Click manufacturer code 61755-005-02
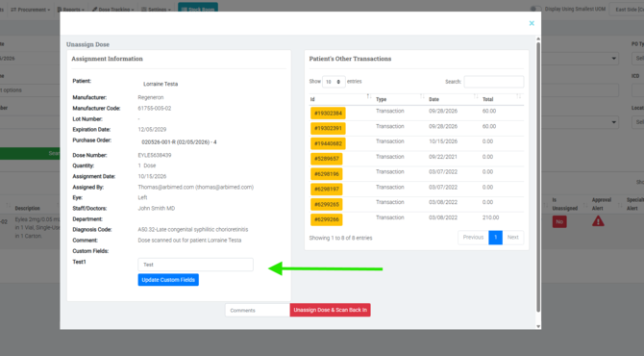This screenshot has height=356, width=644. (155, 109)
